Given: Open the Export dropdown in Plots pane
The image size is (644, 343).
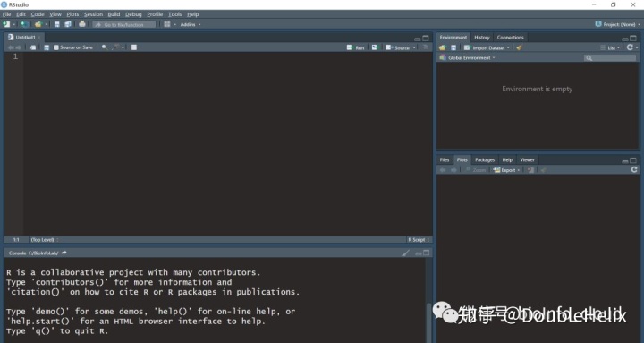Looking at the screenshot, I should [x=506, y=170].
